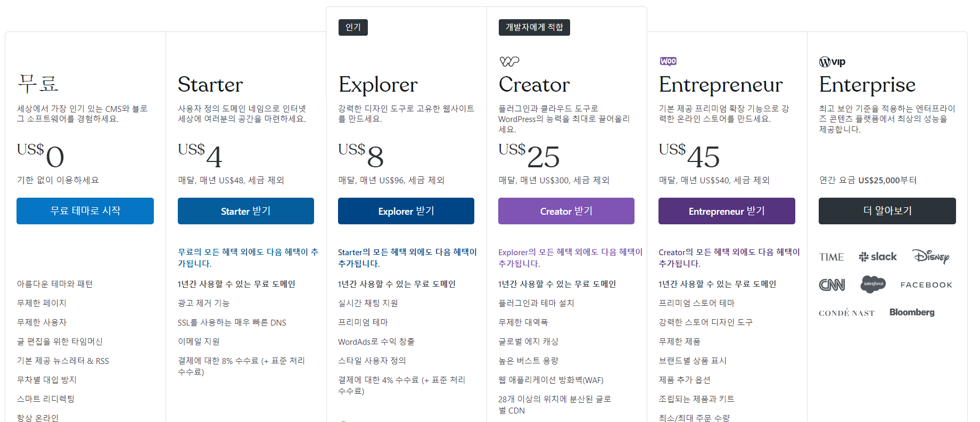Start with the free theme button 무료 테마로 시작
This screenshot has height=422, width=980.
click(x=85, y=211)
